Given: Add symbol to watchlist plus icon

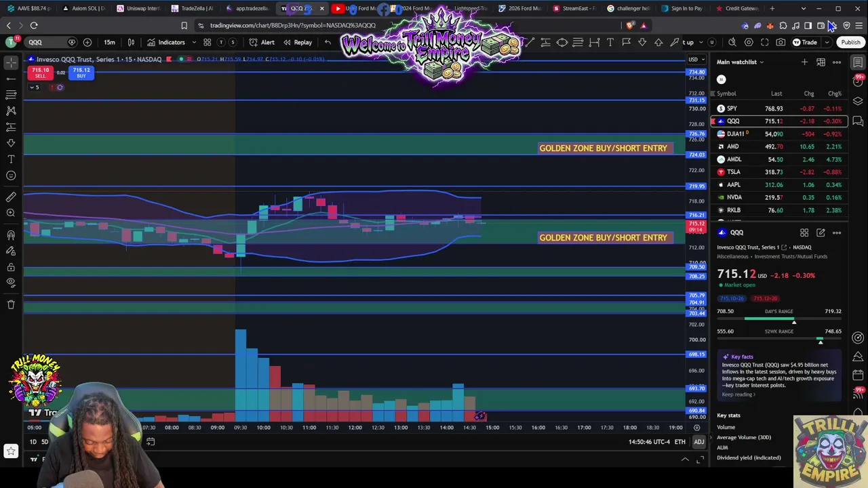Looking at the screenshot, I should [x=804, y=62].
